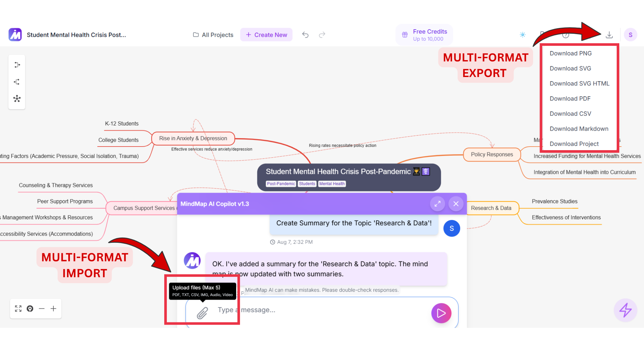The height and width of the screenshot is (351, 644).
Task: Open the user avatar S menu
Action: click(x=630, y=35)
